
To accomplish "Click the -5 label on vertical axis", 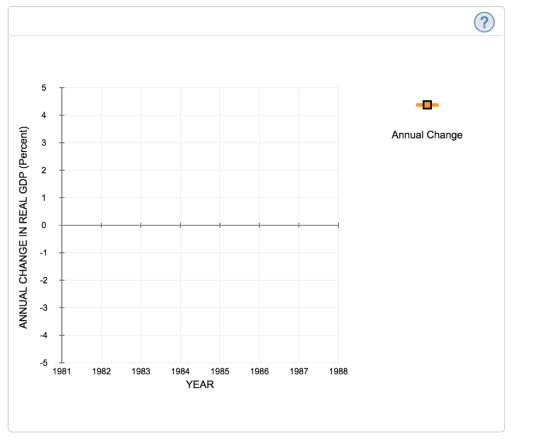I will pos(43,363).
